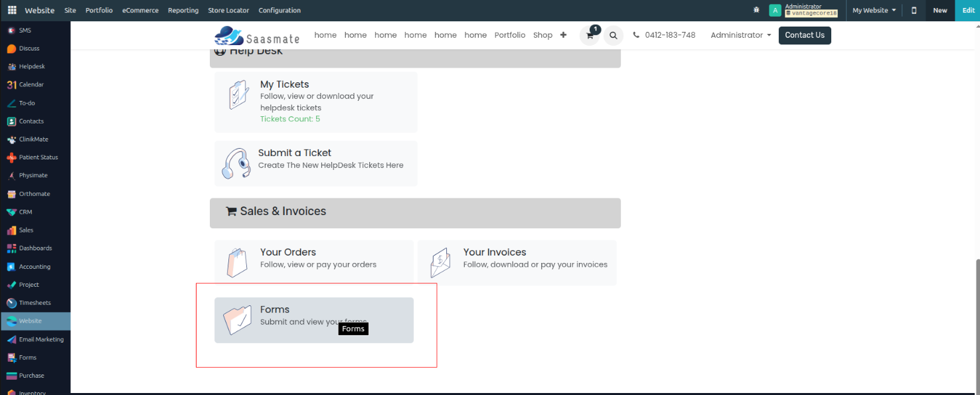Open the eCommerce menu
Screen dimensions: 980x395
pyautogui.click(x=140, y=10)
